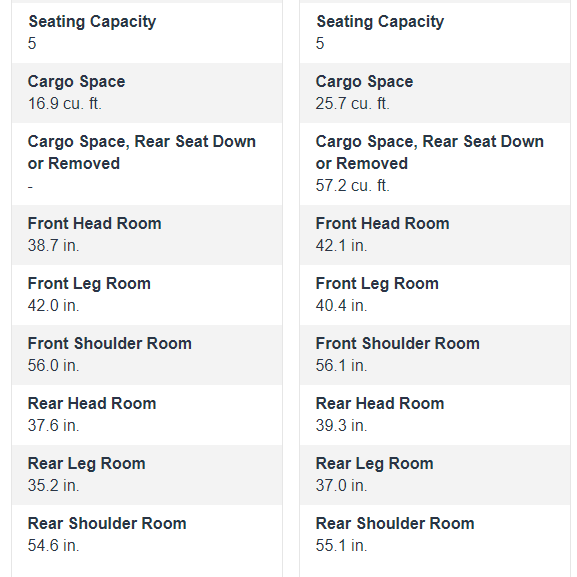Click the right Rear Leg Room heading
577x577 pixels.
(375, 464)
